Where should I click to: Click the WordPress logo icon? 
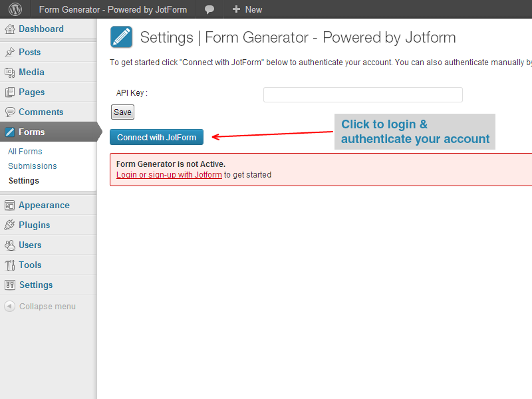click(15, 9)
